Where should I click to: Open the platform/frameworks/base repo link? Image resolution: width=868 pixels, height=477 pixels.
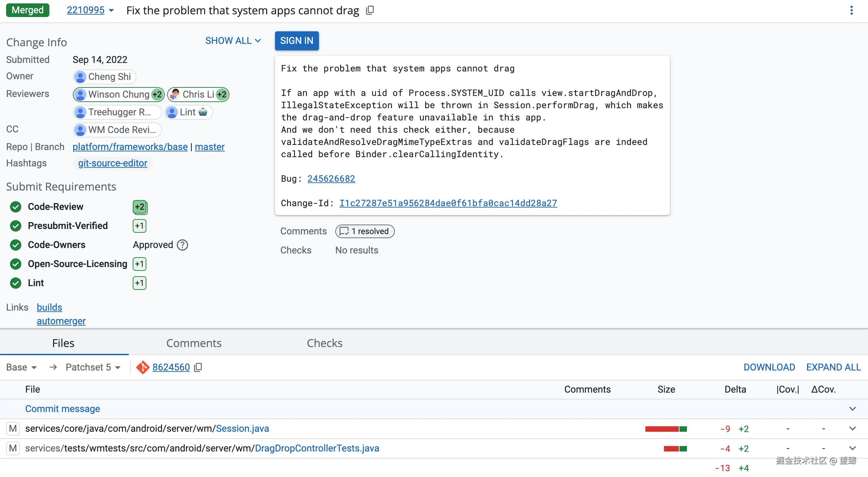(x=130, y=147)
